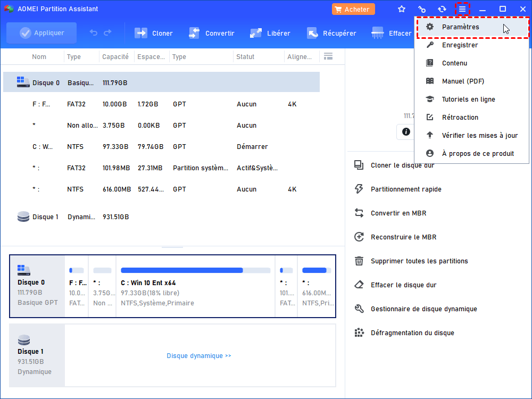Select the FAT32 101.98MB partition row
532x399 pixels.
(162, 168)
